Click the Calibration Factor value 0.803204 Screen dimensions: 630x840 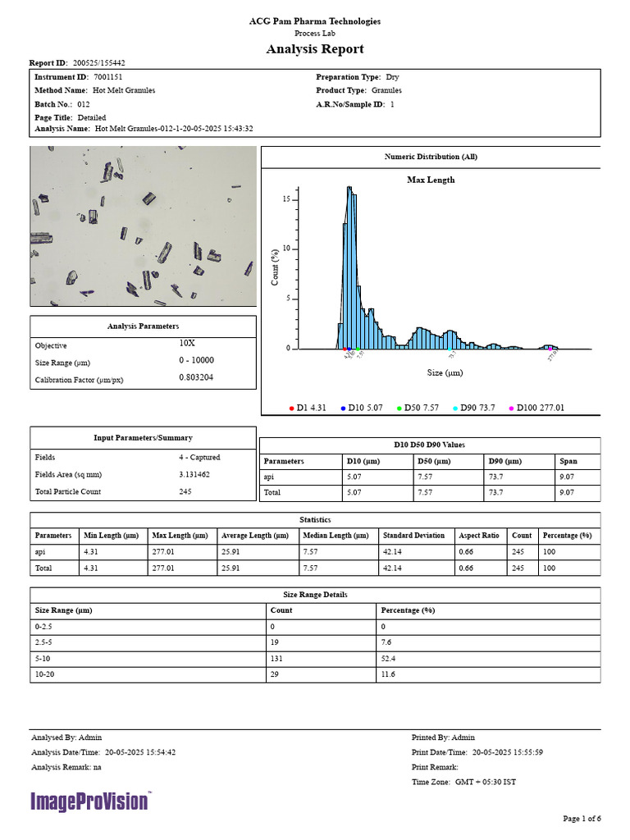pyautogui.click(x=196, y=377)
